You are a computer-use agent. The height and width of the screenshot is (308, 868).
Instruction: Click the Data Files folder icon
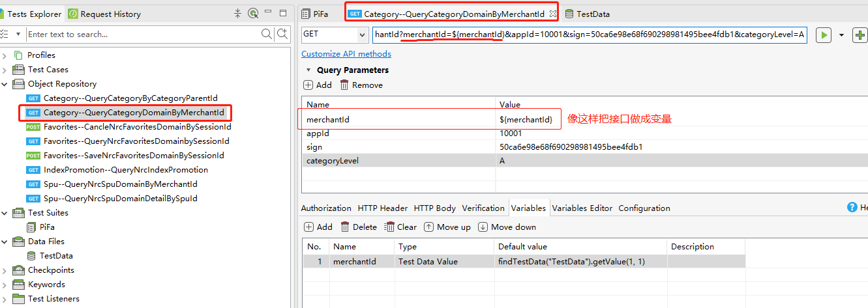click(x=18, y=242)
